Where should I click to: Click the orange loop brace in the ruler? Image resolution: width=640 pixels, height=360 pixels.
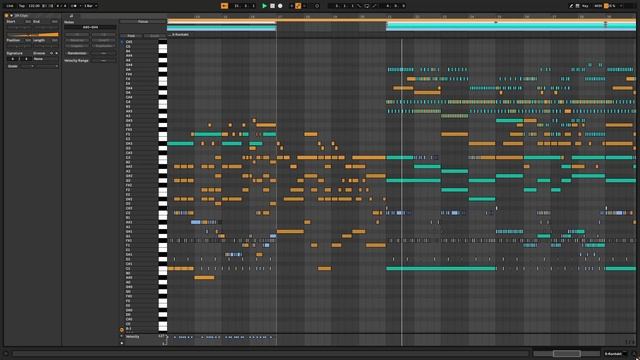tap(402, 20)
